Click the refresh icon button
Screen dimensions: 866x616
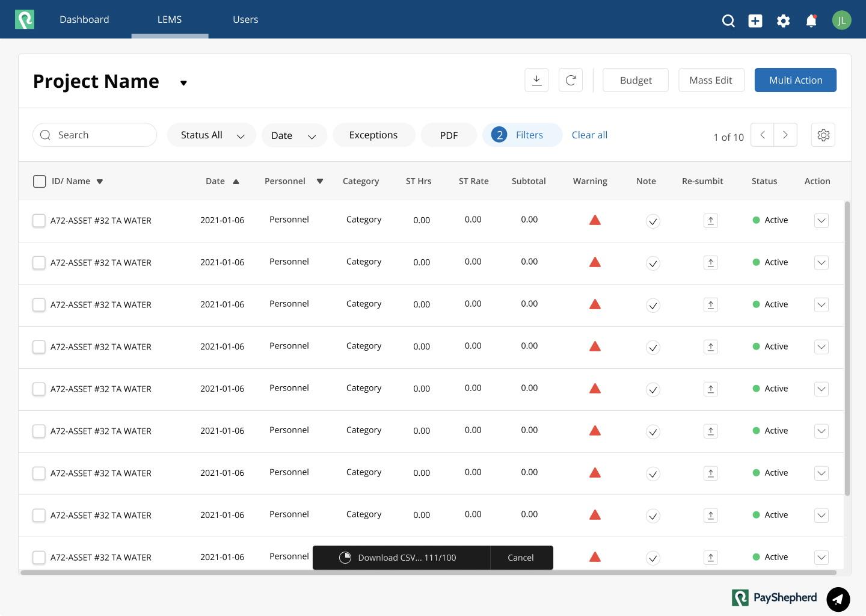(571, 80)
